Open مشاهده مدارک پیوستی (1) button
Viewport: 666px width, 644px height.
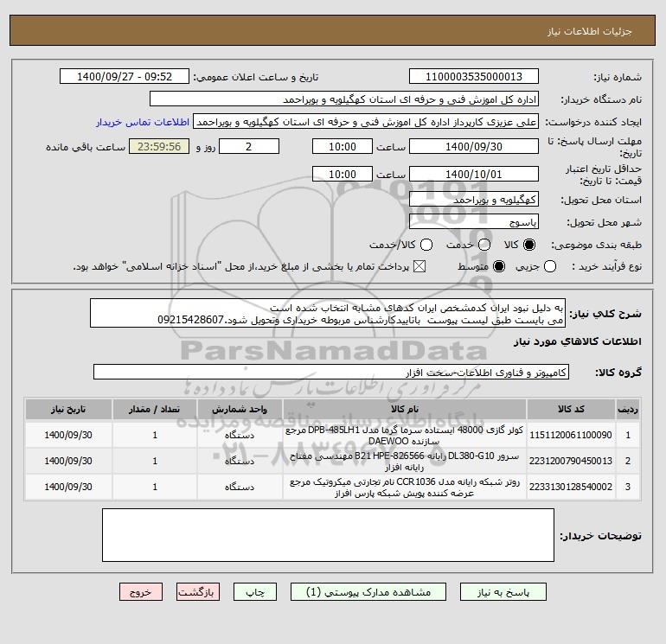click(368, 592)
